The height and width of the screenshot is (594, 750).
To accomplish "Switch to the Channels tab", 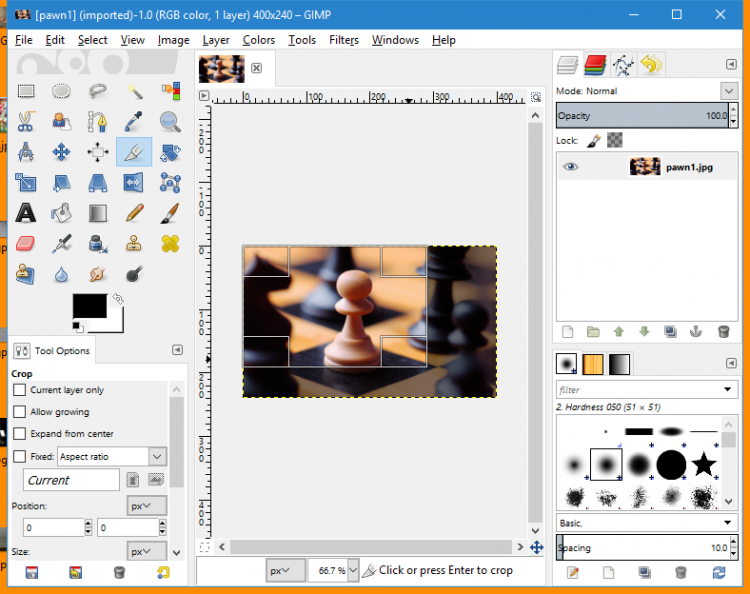I will tap(597, 66).
